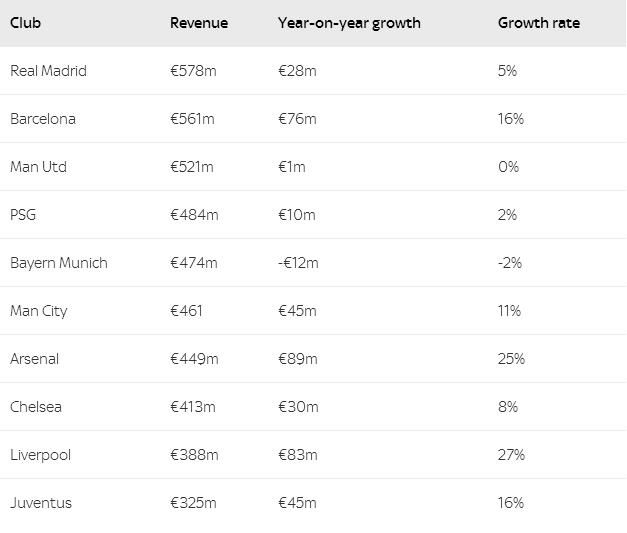627x533 pixels.
Task: Select Real Madrid's €578m revenue cell
Action: click(x=193, y=71)
